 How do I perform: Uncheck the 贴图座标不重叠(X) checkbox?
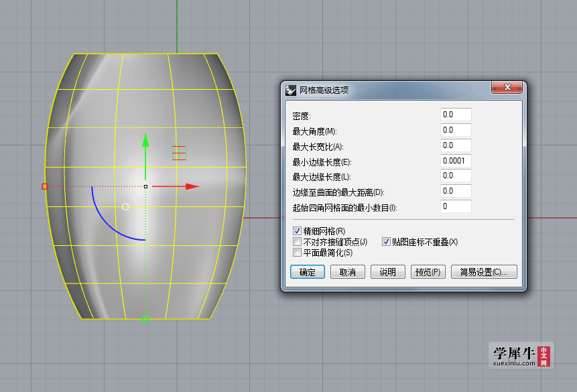[x=386, y=241]
